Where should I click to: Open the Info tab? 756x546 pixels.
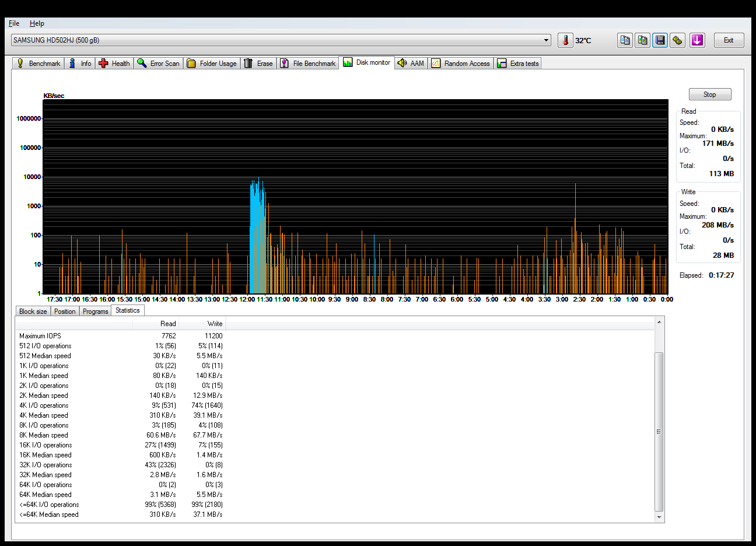pyautogui.click(x=80, y=64)
